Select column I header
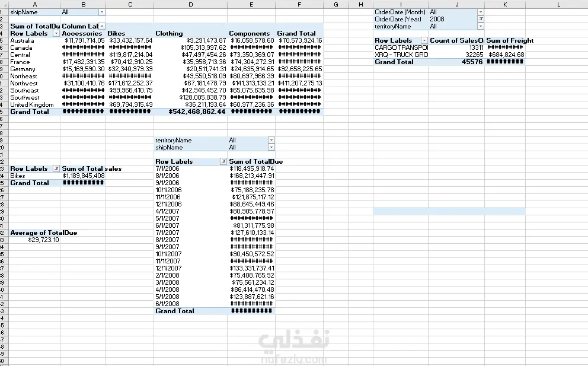The width and height of the screenshot is (588, 366). pos(401,5)
